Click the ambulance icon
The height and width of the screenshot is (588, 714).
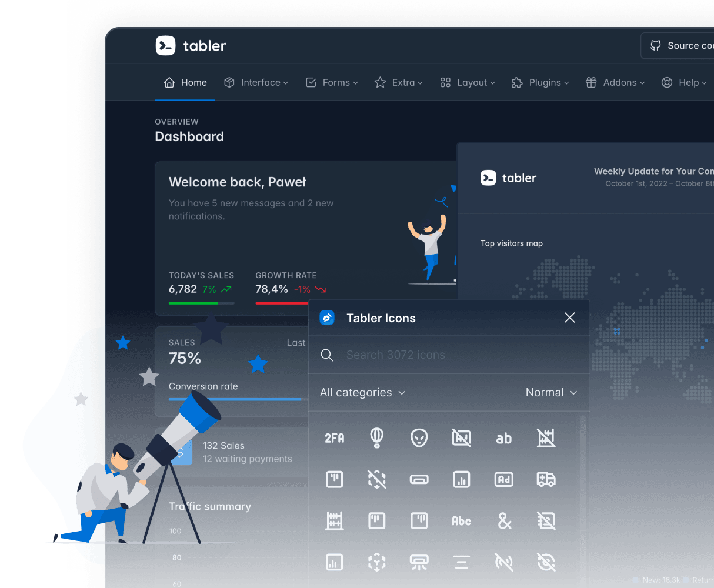[x=546, y=479]
